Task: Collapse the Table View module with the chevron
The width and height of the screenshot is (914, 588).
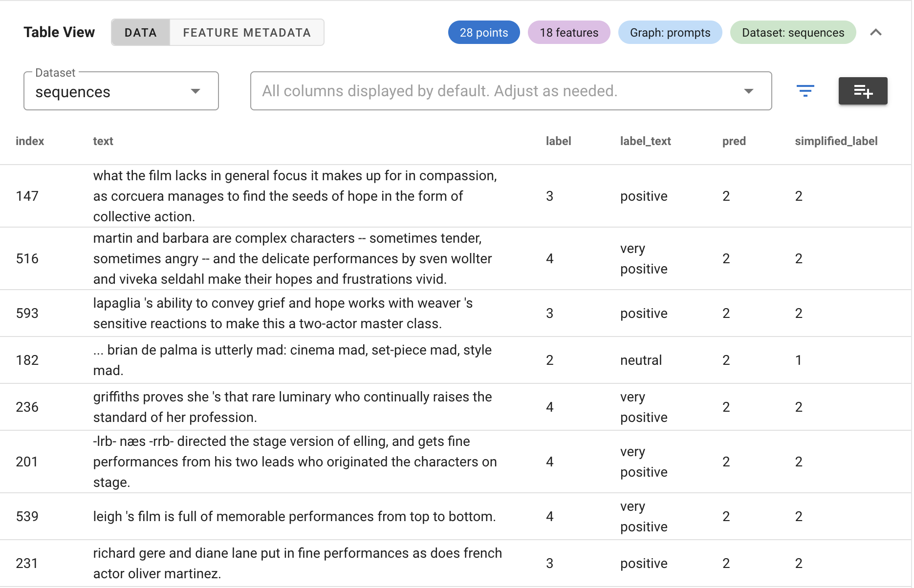Action: click(x=877, y=32)
